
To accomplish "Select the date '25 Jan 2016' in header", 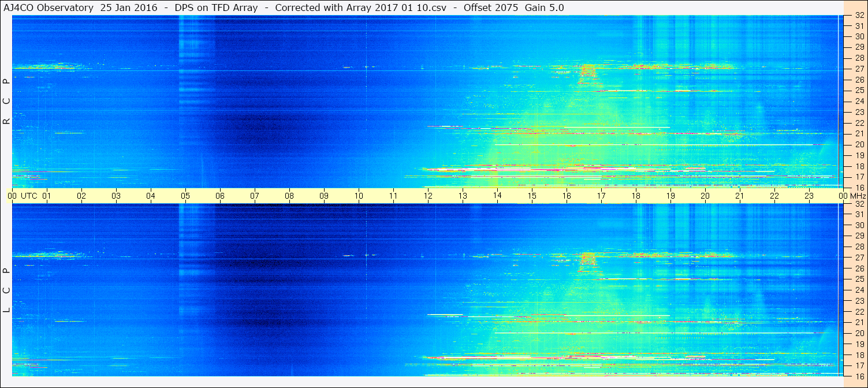I will coord(128,8).
